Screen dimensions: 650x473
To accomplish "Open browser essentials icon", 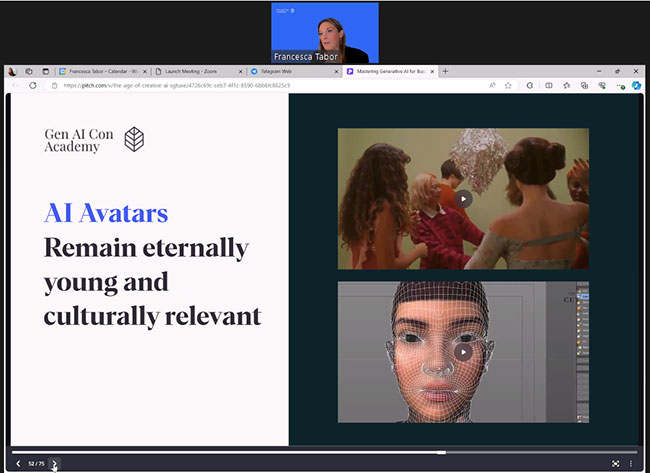I will click(x=602, y=85).
